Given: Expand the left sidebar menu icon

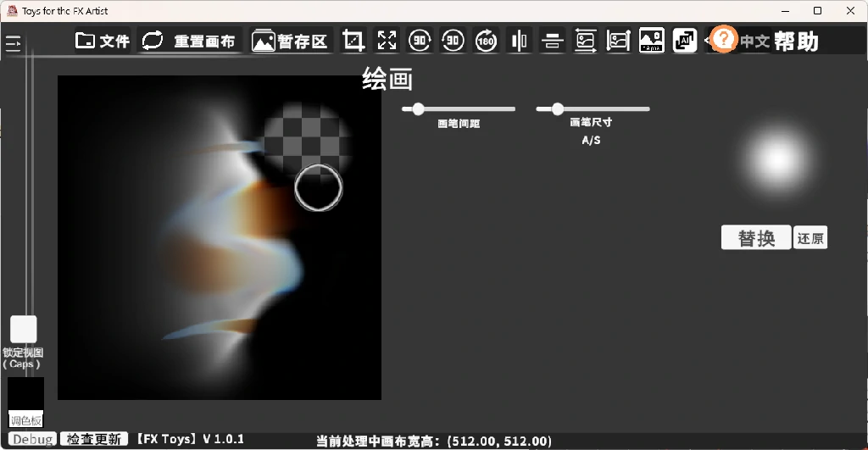Looking at the screenshot, I should coord(14,44).
